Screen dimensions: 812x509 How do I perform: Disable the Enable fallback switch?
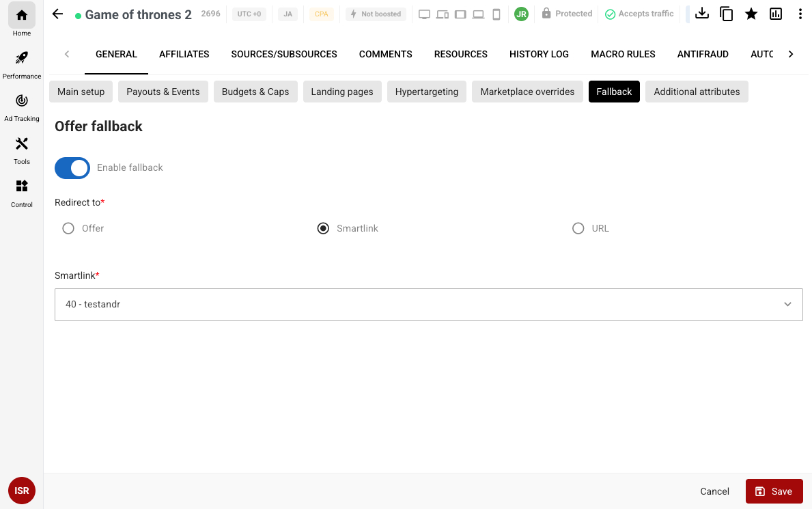72,167
